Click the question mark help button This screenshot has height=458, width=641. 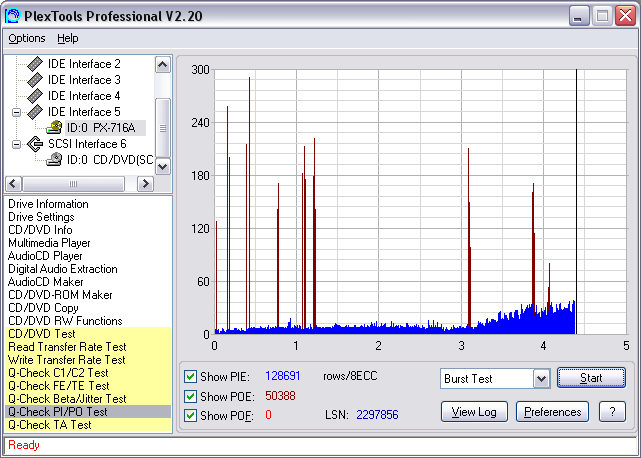click(x=612, y=412)
